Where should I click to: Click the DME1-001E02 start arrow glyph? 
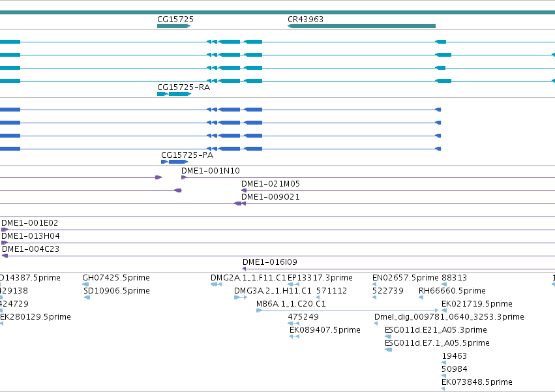click(5, 230)
